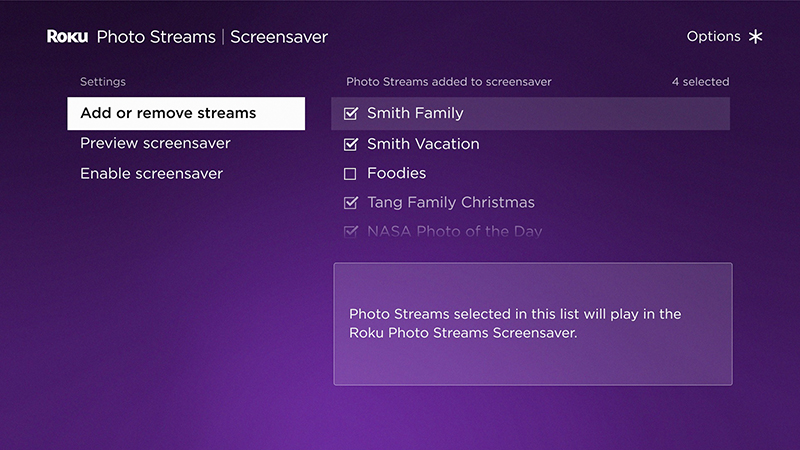Click the Photo Streams title text
This screenshot has width=800, height=450.
coord(156,37)
